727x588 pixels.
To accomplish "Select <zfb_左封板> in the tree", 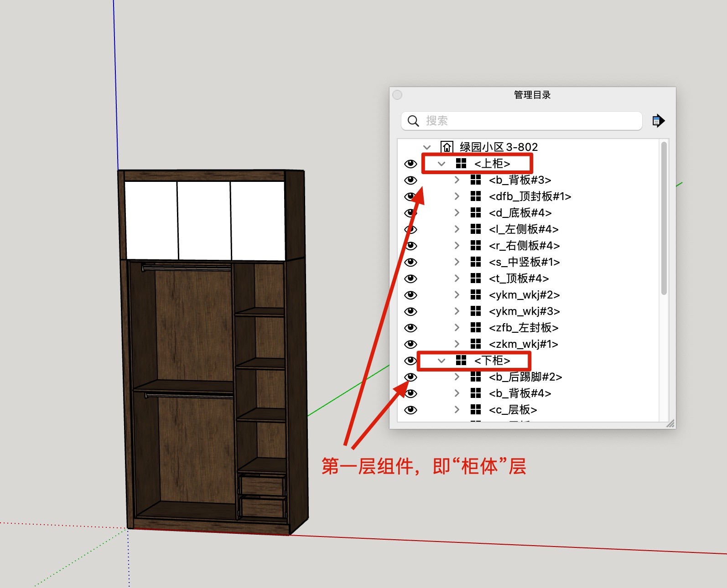I will point(524,328).
